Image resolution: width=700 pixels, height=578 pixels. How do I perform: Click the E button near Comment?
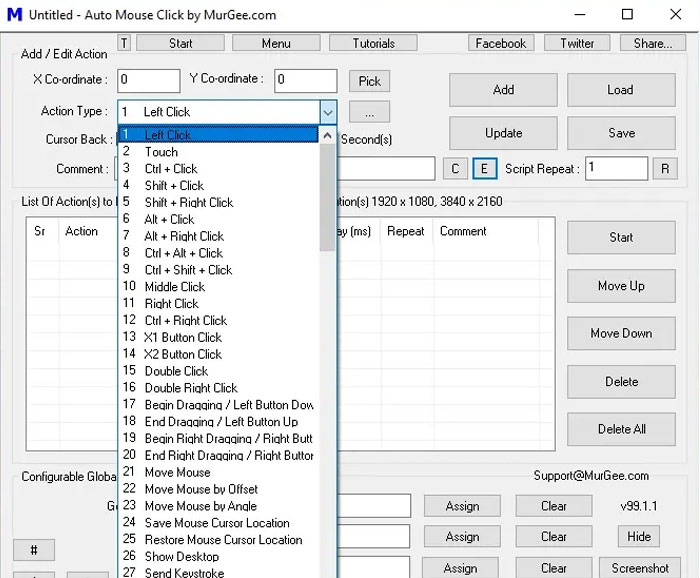[x=484, y=169]
